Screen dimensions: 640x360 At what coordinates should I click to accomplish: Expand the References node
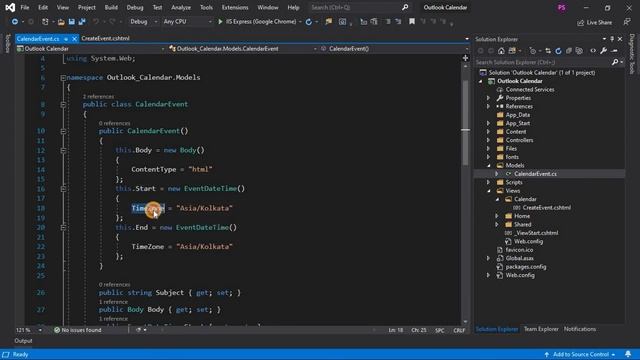pyautogui.click(x=488, y=107)
